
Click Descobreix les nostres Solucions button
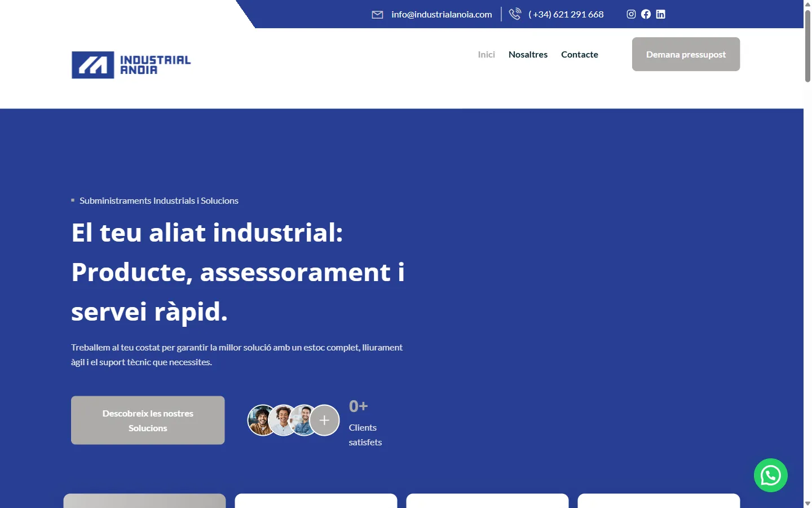pyautogui.click(x=148, y=421)
